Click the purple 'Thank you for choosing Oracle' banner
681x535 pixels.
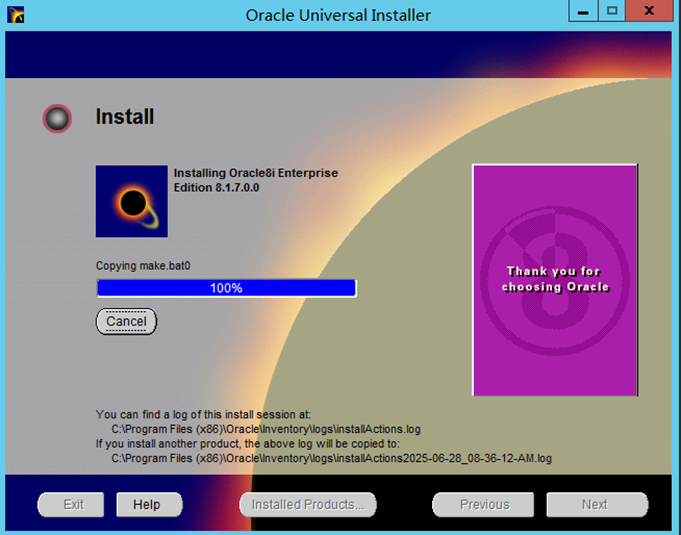[x=555, y=280]
